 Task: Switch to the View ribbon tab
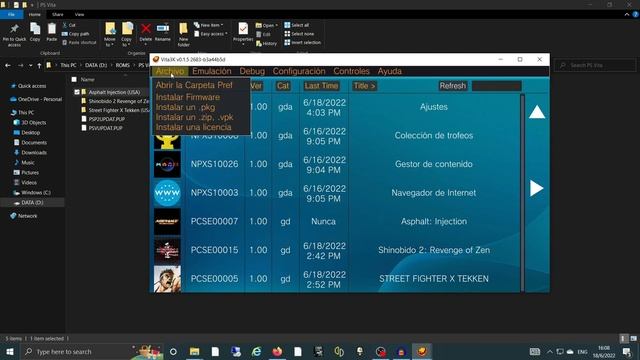click(79, 14)
